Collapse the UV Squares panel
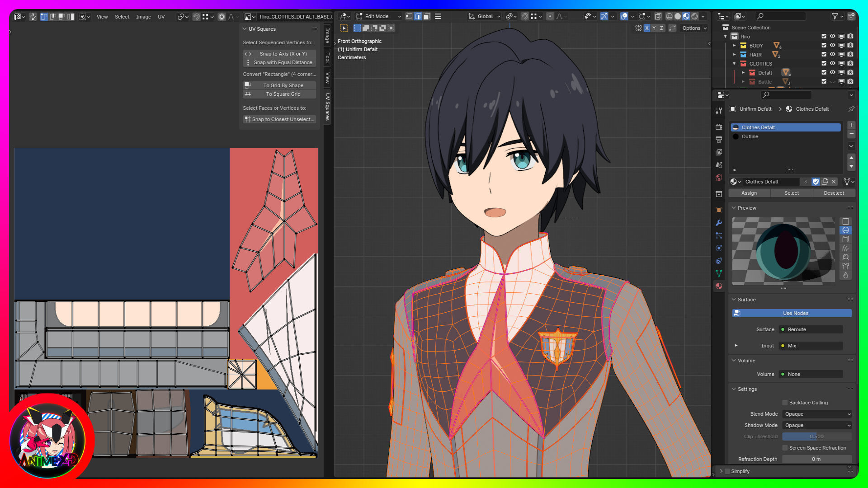The width and height of the screenshot is (868, 488). click(245, 29)
